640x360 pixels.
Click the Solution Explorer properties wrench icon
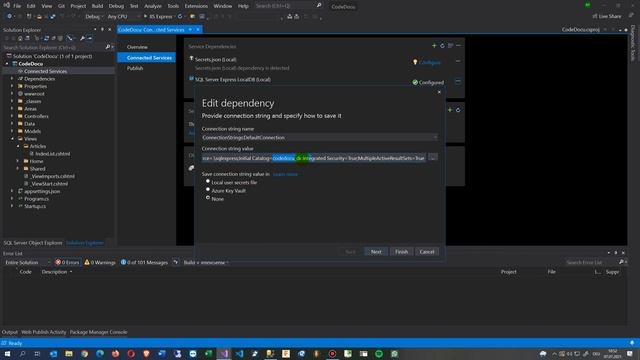(x=82, y=38)
